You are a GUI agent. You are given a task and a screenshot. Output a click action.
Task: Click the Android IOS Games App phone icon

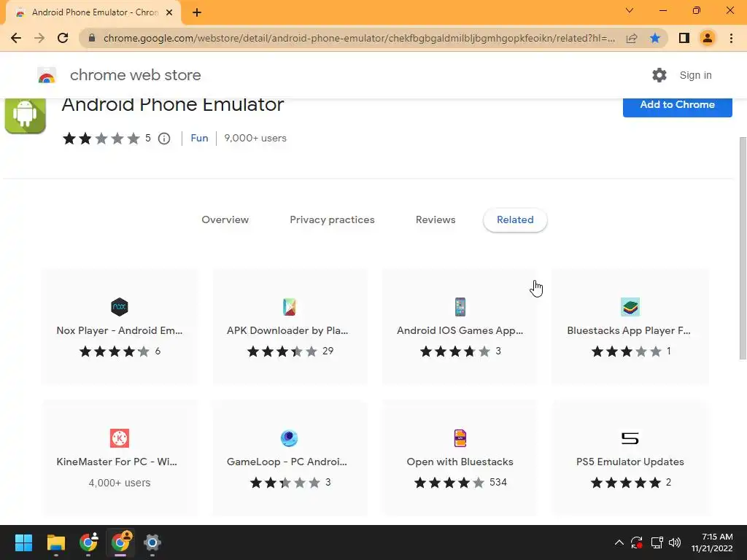coord(460,307)
